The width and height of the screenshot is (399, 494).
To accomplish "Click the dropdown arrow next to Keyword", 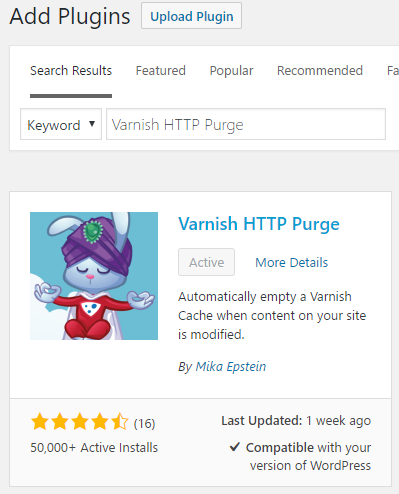I will pos(92,124).
